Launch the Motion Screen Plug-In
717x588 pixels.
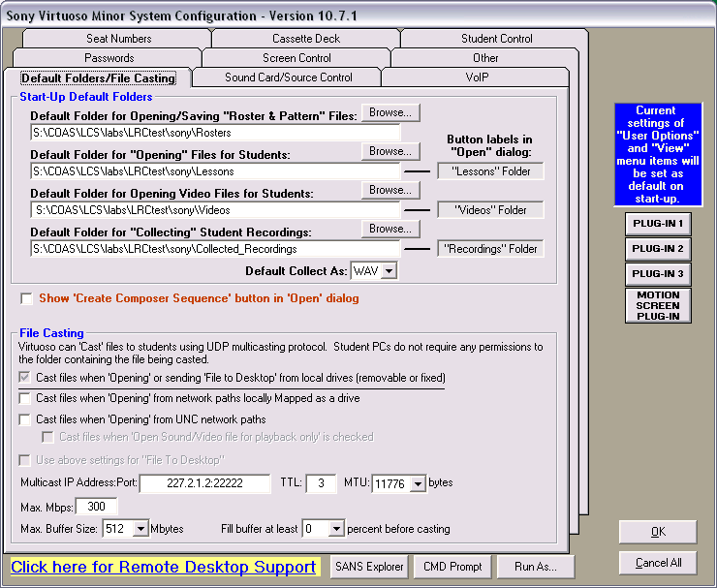[x=658, y=305]
